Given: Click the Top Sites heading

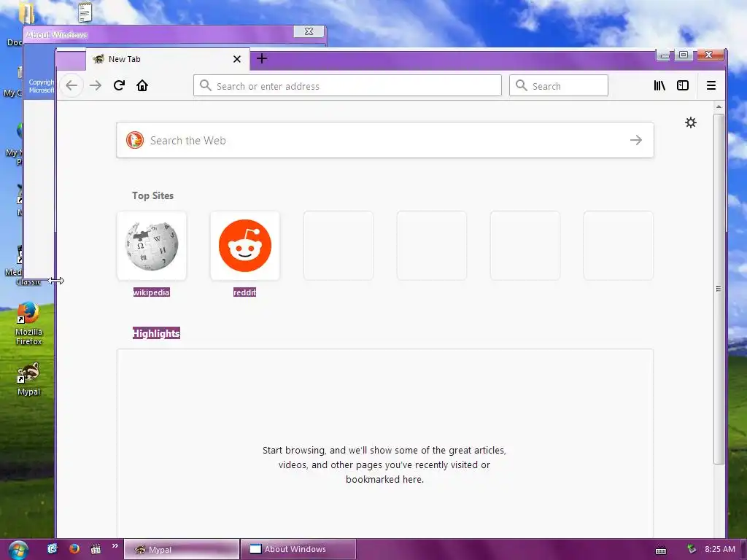Looking at the screenshot, I should click(153, 195).
